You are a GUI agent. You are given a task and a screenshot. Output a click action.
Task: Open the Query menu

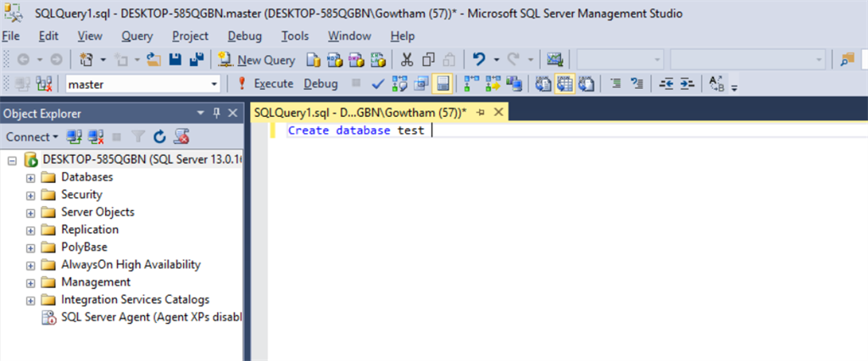click(136, 36)
